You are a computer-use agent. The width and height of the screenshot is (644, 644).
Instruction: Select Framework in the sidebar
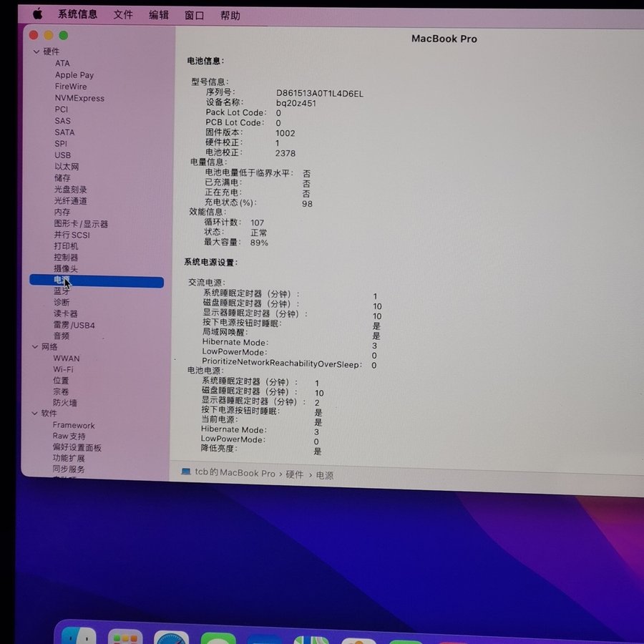tap(74, 426)
